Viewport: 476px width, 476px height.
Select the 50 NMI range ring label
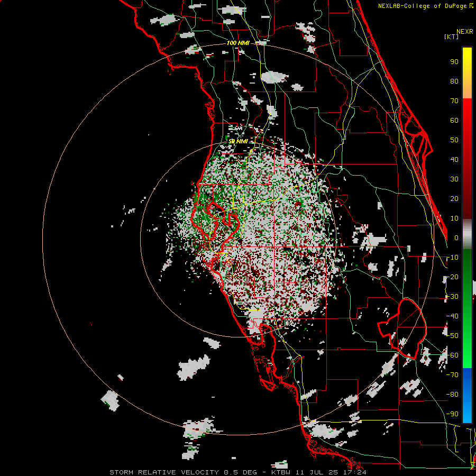[238, 141]
